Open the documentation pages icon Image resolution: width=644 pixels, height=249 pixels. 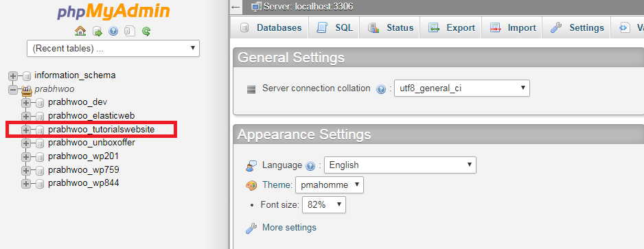click(x=130, y=31)
